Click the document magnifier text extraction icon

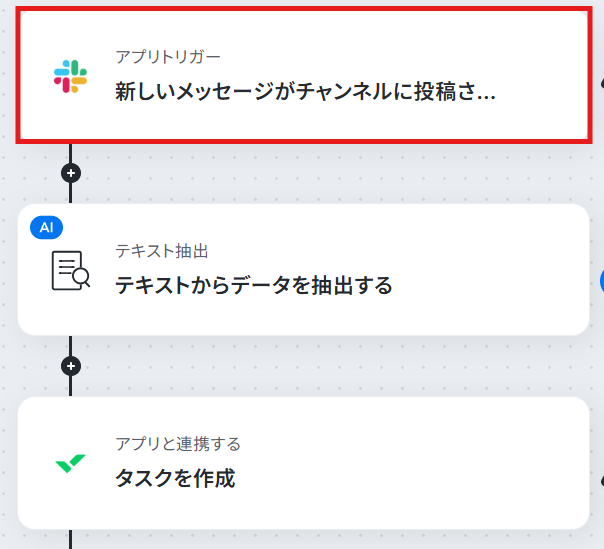pos(71,270)
